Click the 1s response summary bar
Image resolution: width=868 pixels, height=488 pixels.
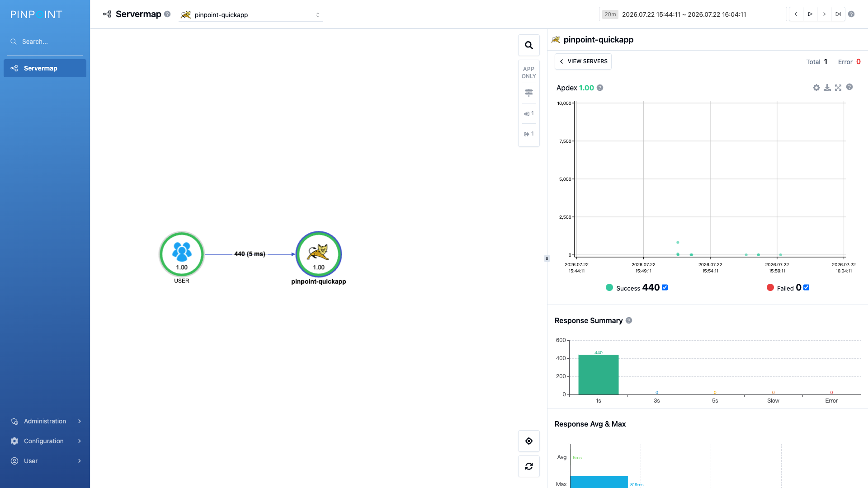(x=599, y=375)
